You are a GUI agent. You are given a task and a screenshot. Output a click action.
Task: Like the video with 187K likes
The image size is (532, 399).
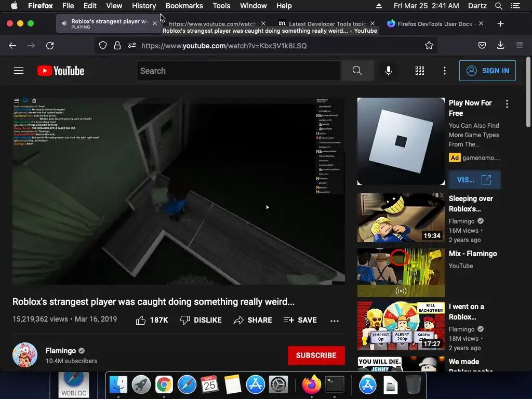point(152,320)
